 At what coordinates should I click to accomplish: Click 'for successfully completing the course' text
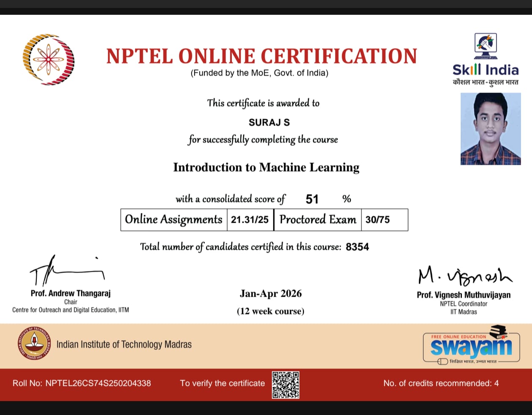263,139
